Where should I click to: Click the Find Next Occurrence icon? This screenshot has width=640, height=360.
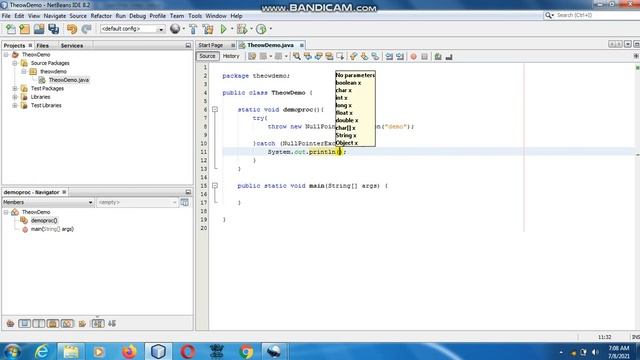pyautogui.click(x=318, y=56)
